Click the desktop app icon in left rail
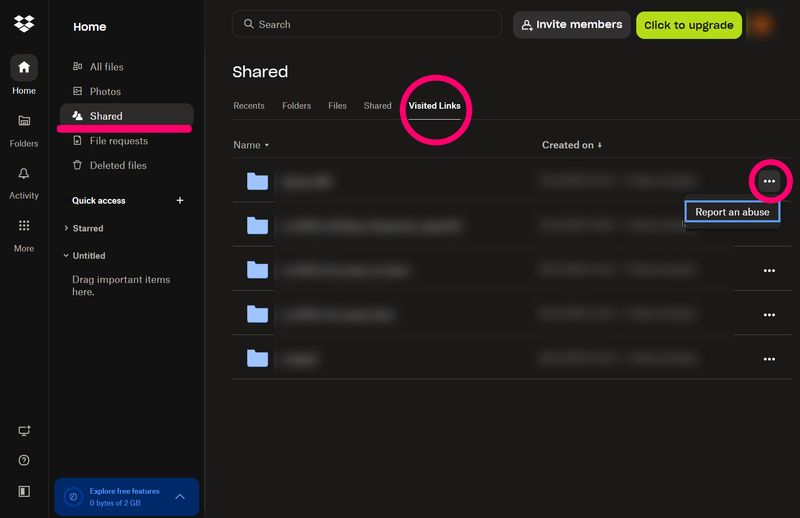 click(24, 430)
